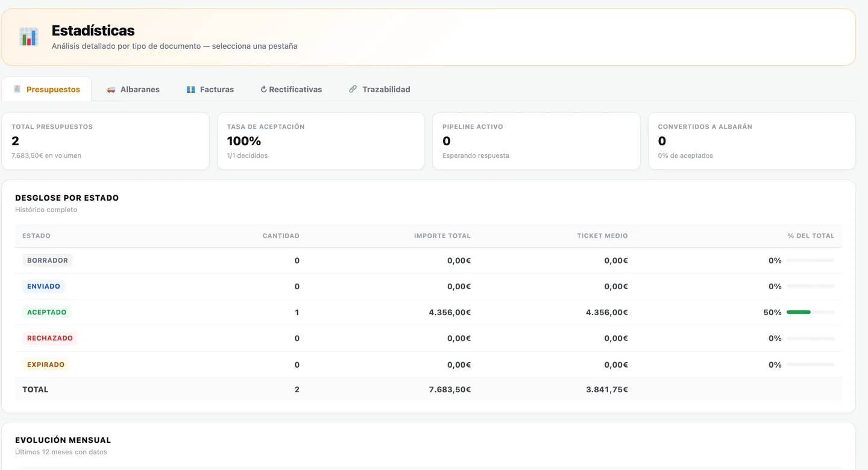Click the Total Presupuestos card value 2
The image size is (868, 470).
(16, 141)
